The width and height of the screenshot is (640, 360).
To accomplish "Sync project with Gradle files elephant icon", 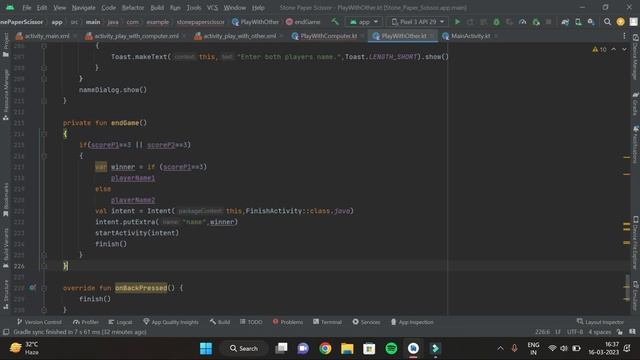I will [565, 22].
